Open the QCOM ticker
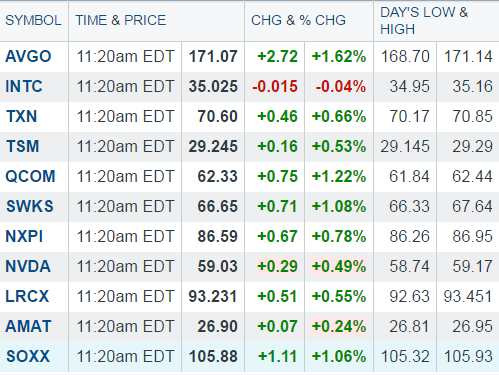The width and height of the screenshot is (499, 375). point(30,176)
